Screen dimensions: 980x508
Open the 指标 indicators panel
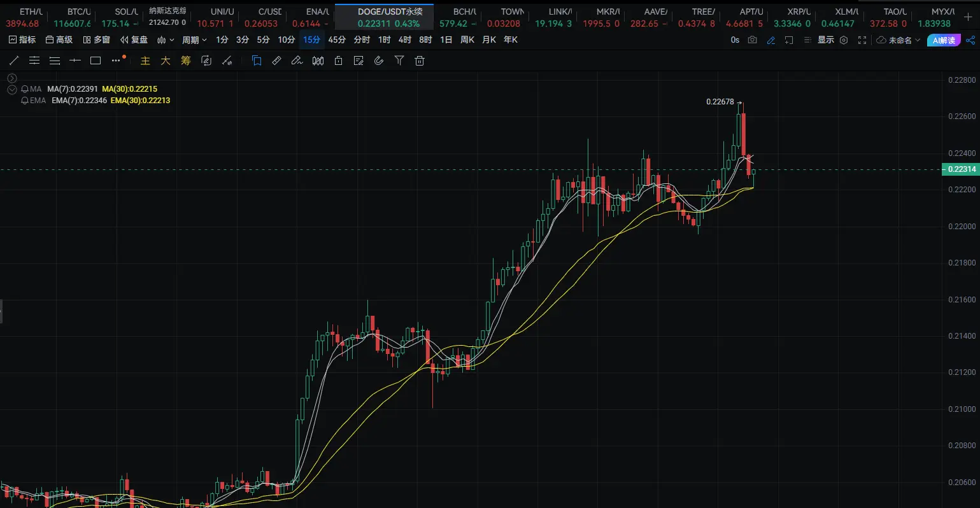click(22, 39)
